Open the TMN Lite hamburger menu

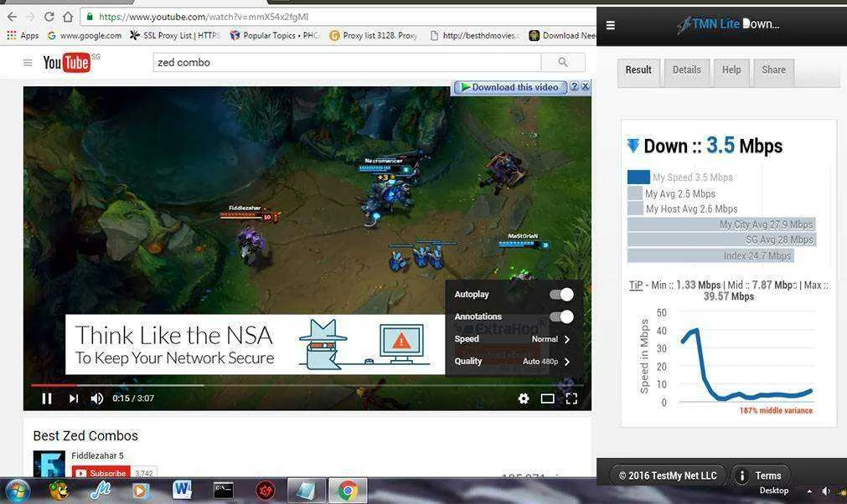coord(611,25)
